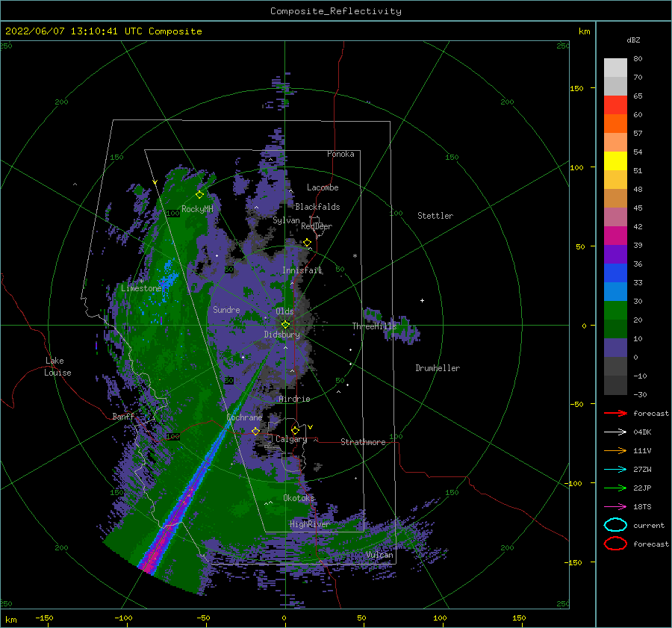Click the Limestone label on the map
Viewport: 672px width, 628px height.
(x=141, y=288)
